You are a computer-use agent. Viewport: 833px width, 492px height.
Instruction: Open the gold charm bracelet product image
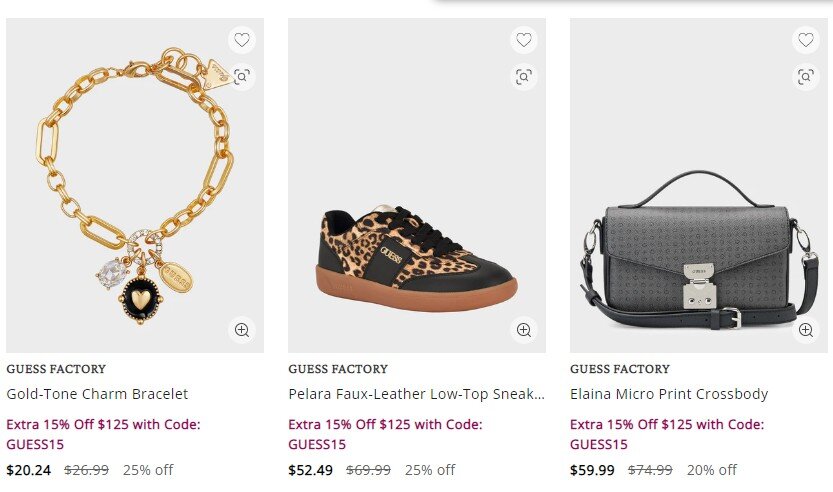coord(134,200)
